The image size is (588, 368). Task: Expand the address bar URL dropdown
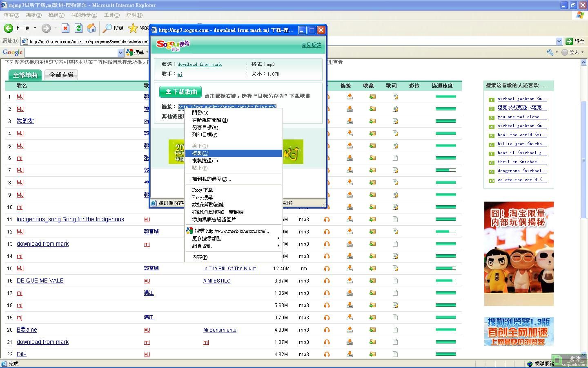559,41
